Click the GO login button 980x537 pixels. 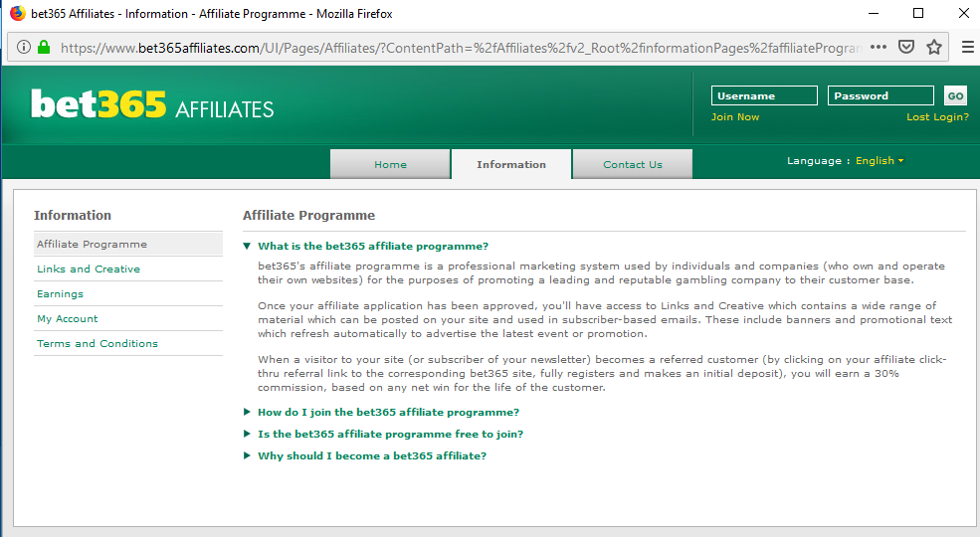pyautogui.click(x=956, y=95)
